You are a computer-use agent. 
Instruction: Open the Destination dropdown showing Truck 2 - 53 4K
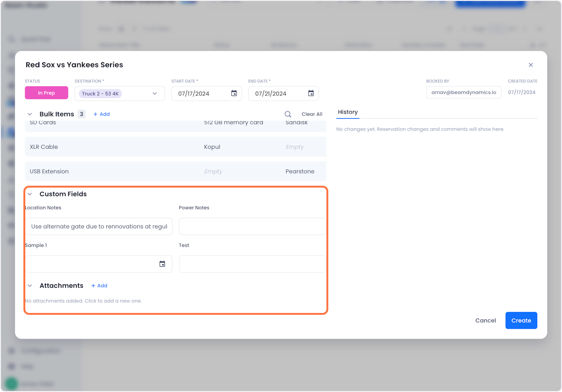(119, 94)
